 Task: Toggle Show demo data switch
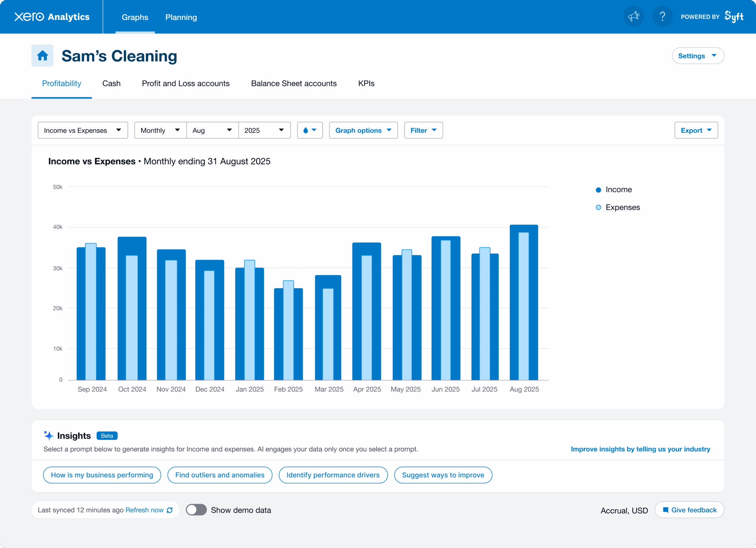click(x=196, y=510)
